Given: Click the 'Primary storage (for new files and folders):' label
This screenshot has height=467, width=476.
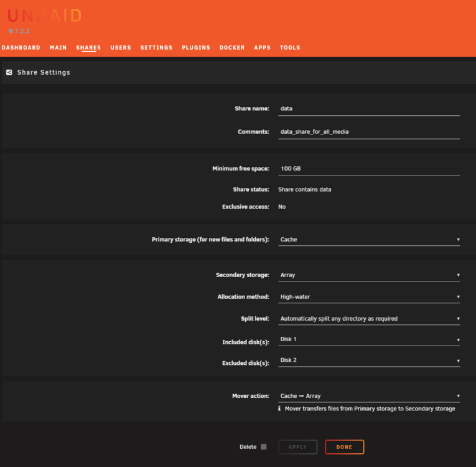Looking at the screenshot, I should [x=210, y=240].
